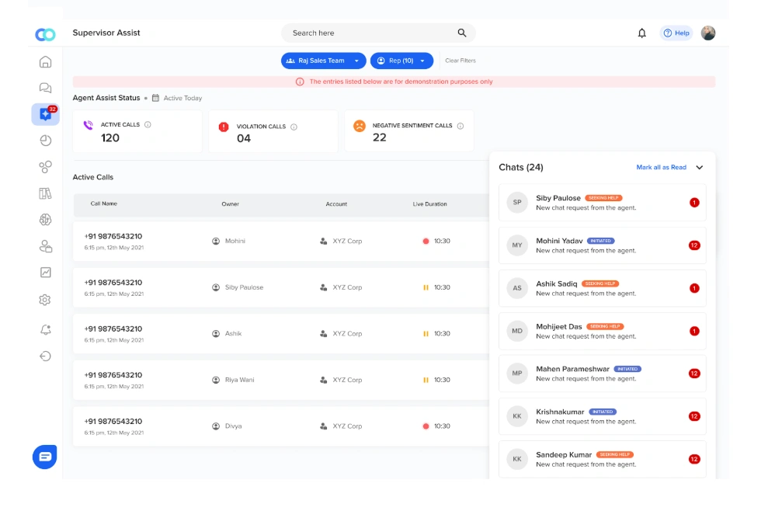Screen dimensions: 761x532
Task: Click the Negative Sentiment sad face icon
Action: point(359,126)
